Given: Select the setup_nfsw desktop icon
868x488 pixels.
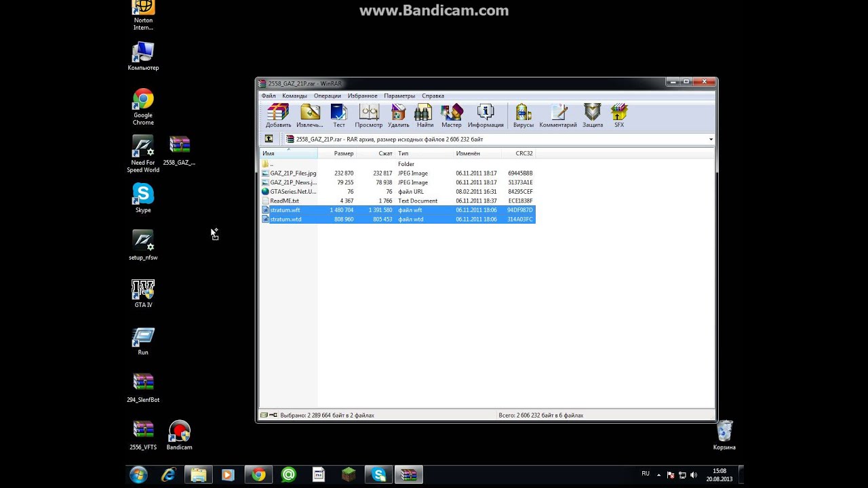Looking at the screenshot, I should 143,245.
